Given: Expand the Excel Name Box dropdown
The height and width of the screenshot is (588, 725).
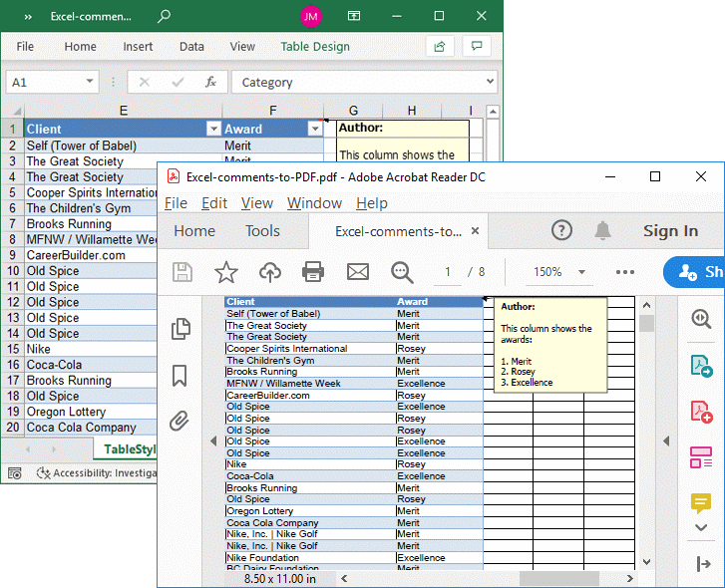Looking at the screenshot, I should point(90,83).
